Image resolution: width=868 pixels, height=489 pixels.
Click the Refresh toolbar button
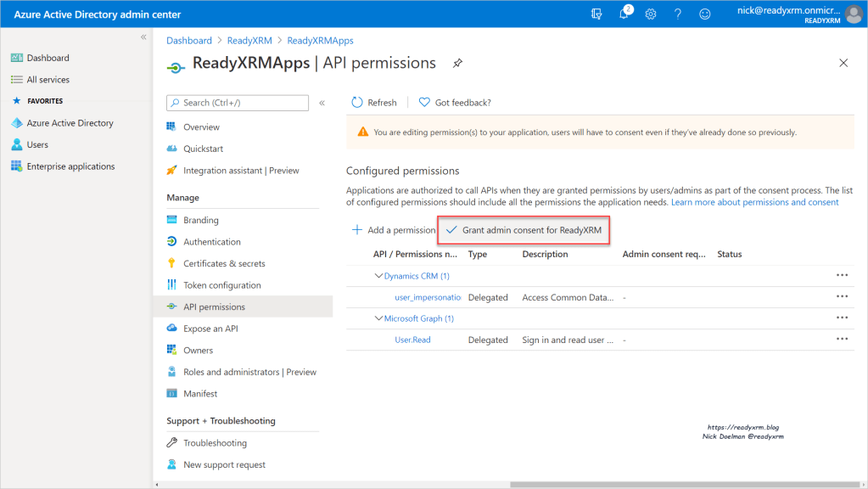tap(374, 103)
